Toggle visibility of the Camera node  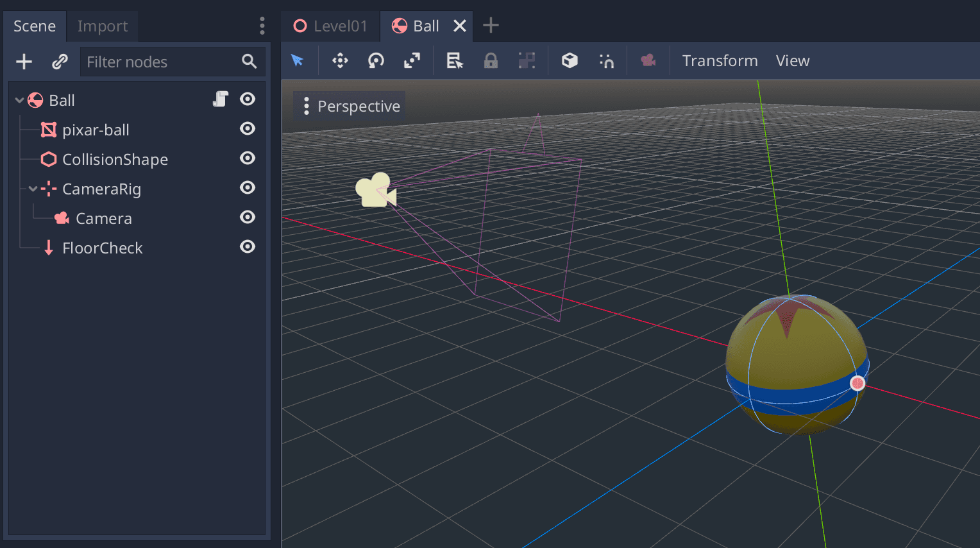click(x=248, y=217)
